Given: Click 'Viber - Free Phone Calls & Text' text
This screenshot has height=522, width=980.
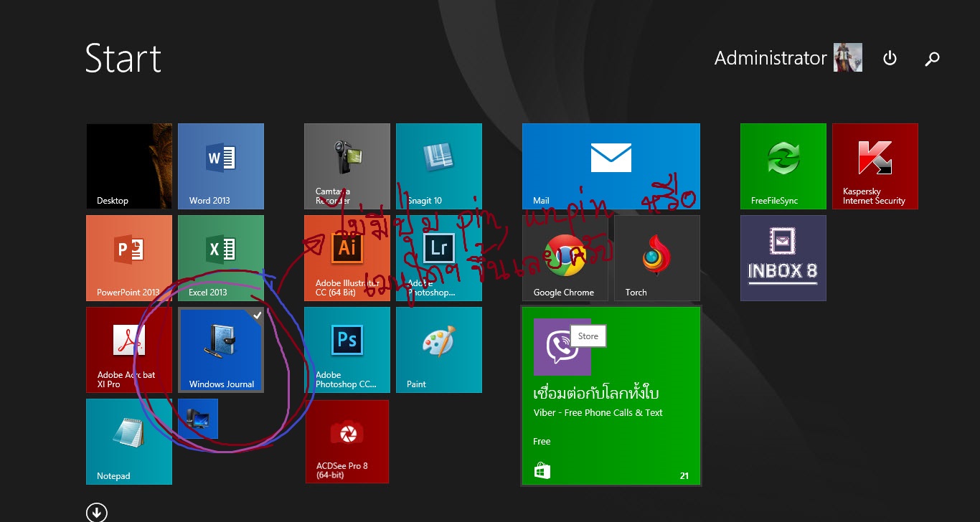Looking at the screenshot, I should [x=598, y=412].
